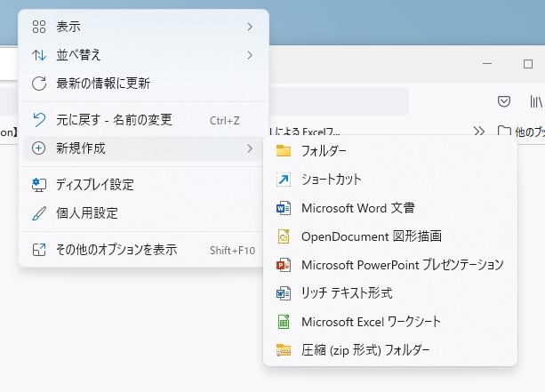
Task: Click the monitor gear icon beside ディスプレイ設定
Action: click(39, 185)
